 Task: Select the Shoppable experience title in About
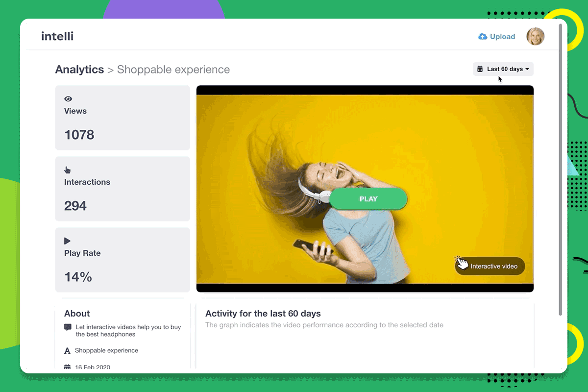[106, 350]
